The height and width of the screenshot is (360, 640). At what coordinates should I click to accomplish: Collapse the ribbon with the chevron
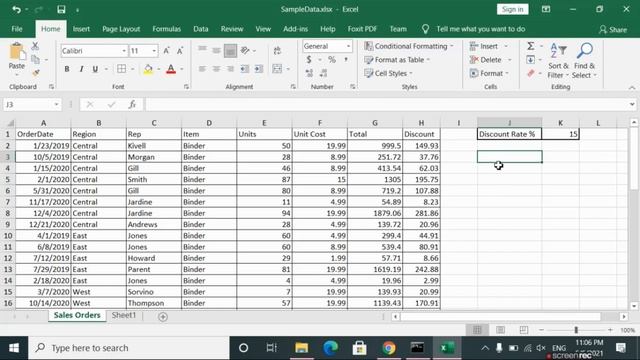coord(632,87)
